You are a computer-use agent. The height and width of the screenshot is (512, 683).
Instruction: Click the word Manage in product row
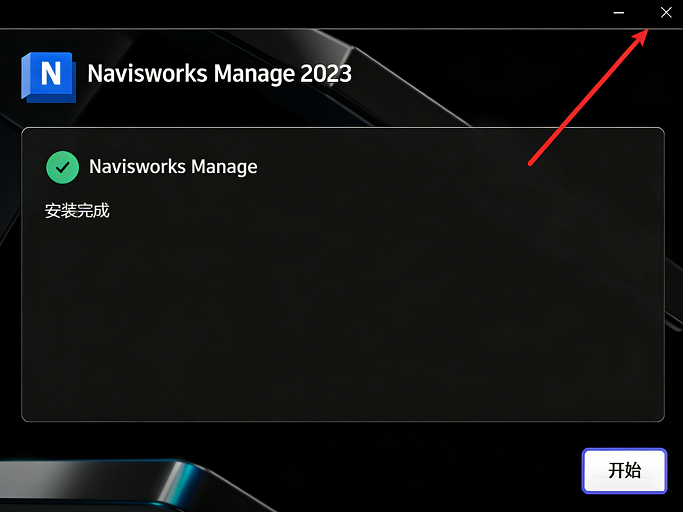pyautogui.click(x=224, y=167)
